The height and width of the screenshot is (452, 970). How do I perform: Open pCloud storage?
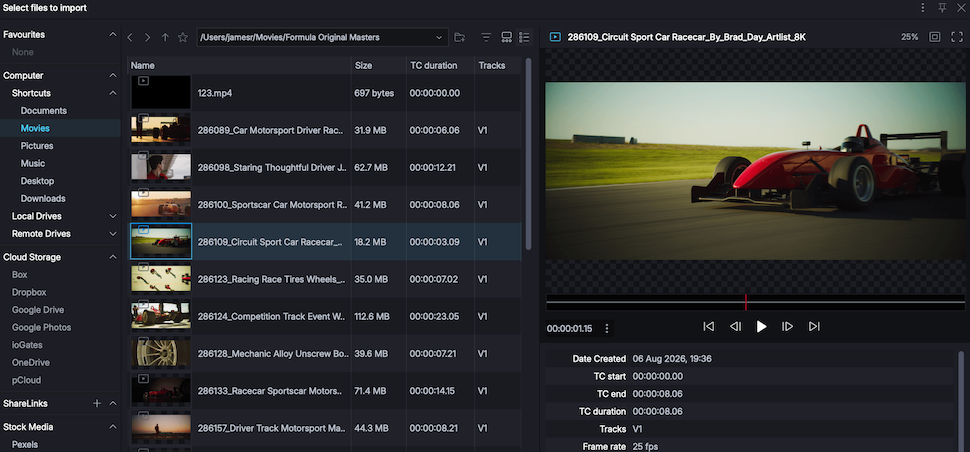click(x=26, y=380)
